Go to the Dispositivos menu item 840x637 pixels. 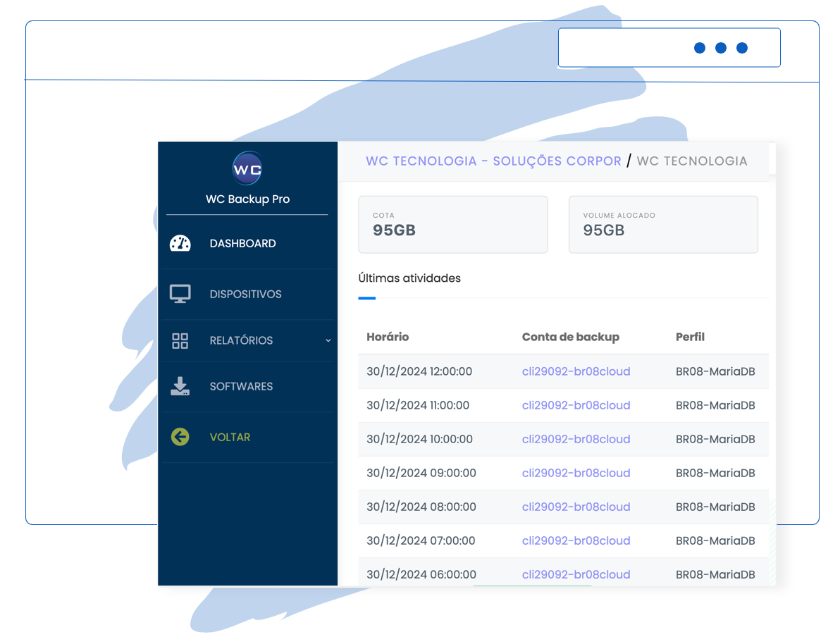[245, 295]
